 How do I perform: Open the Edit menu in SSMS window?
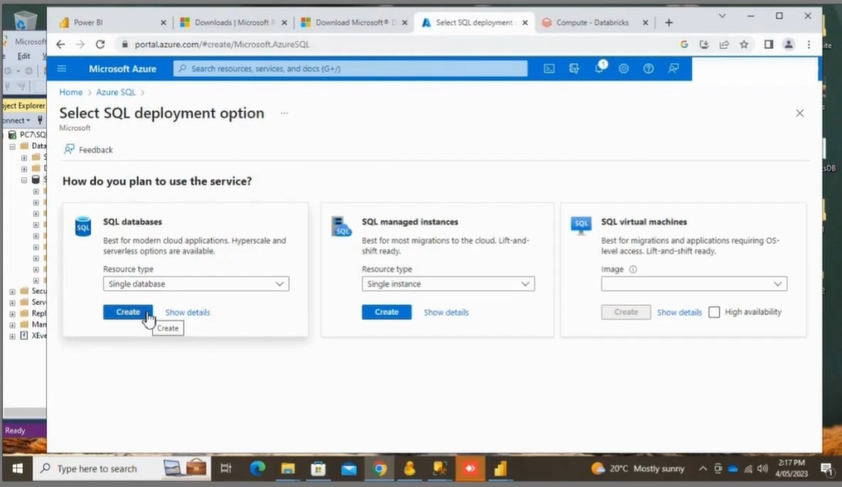click(24, 56)
